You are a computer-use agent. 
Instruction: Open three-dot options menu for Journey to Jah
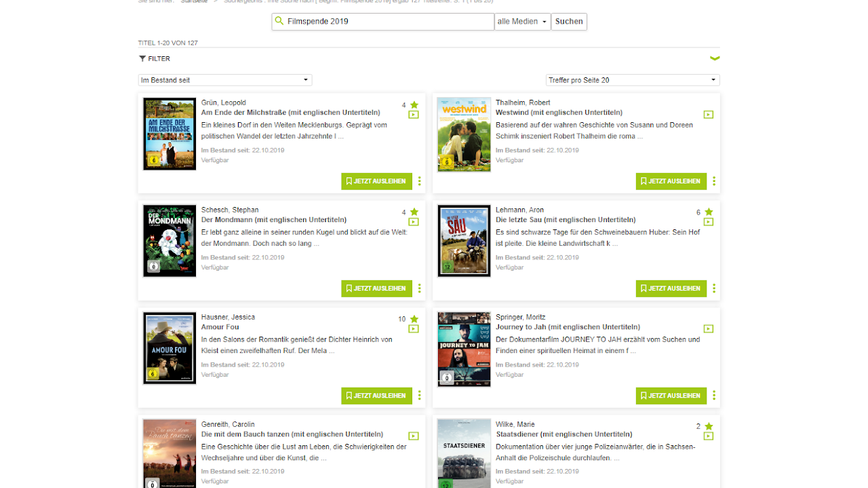pos(713,396)
